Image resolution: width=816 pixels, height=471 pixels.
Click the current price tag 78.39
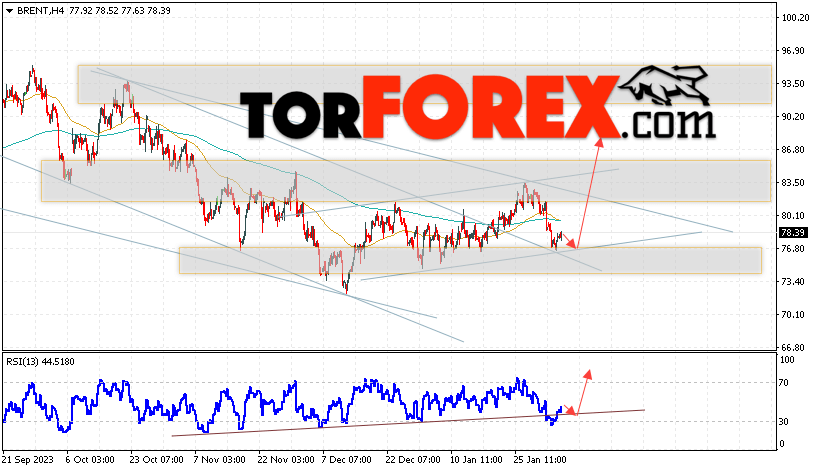coord(793,233)
